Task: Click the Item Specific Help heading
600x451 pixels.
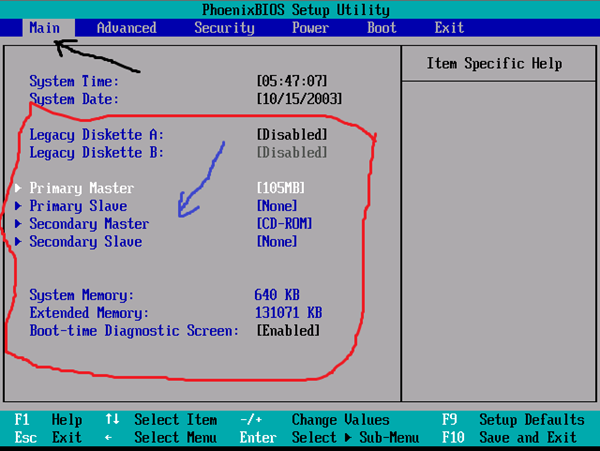Action: click(x=494, y=63)
